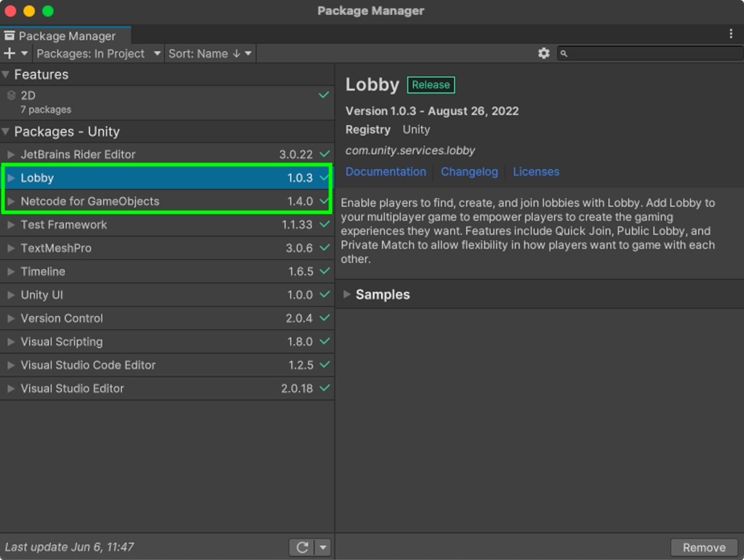744x560 pixels.
Task: Click the installed checkmark next to TextMeshPro
Action: (324, 247)
